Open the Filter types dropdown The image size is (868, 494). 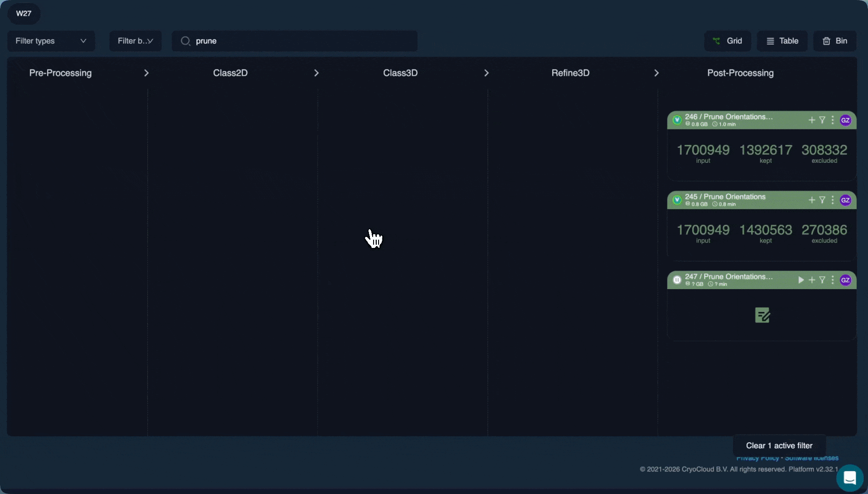tap(51, 41)
